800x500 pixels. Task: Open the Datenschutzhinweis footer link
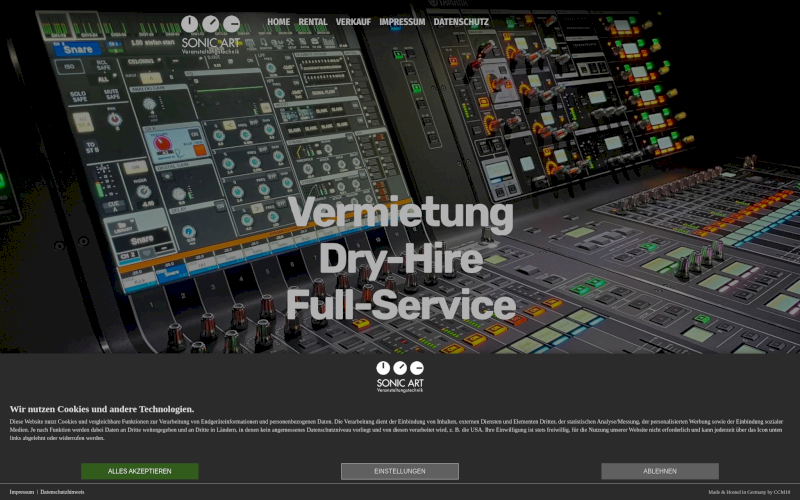(x=62, y=492)
